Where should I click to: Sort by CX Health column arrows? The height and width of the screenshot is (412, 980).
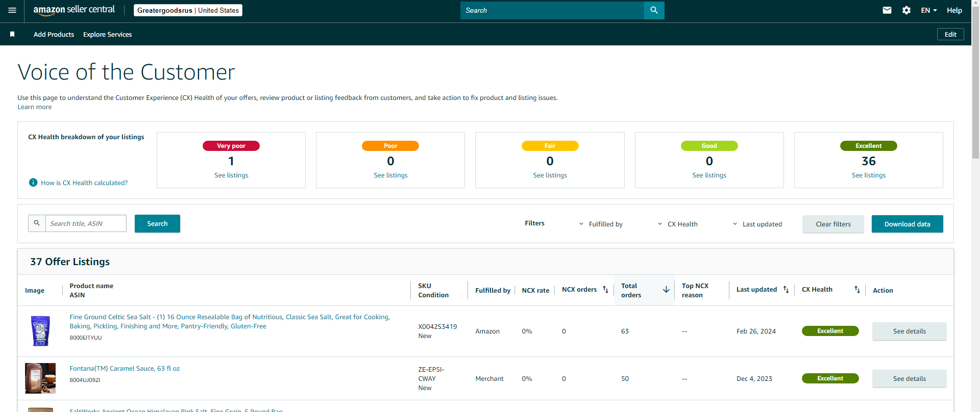857,290
